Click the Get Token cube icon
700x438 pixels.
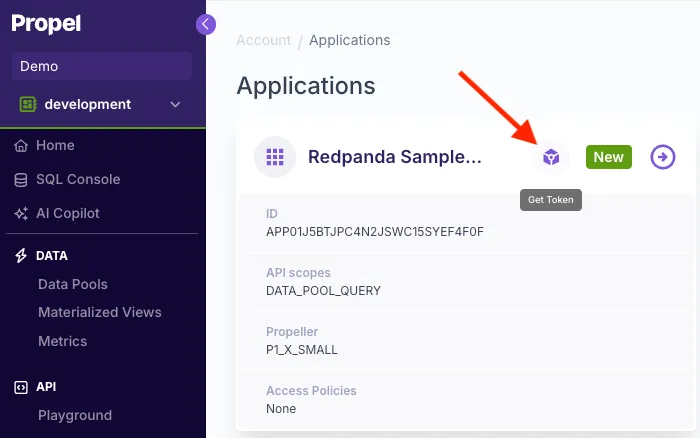pos(551,157)
